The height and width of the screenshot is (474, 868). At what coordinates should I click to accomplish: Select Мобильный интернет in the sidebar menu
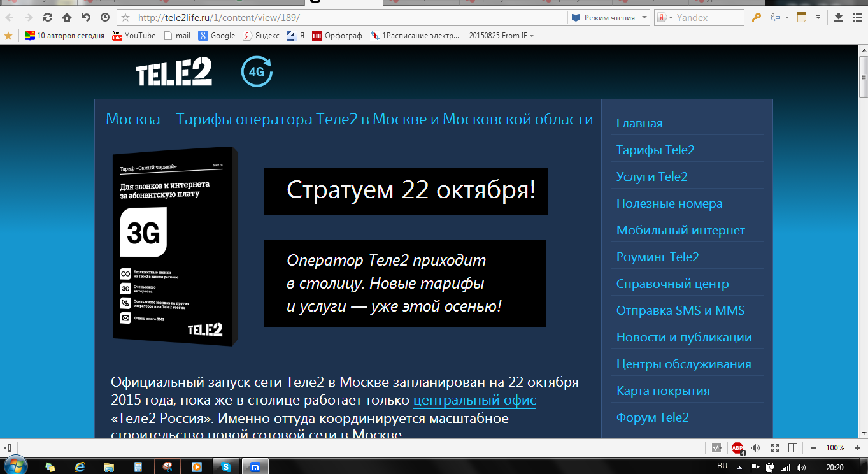pyautogui.click(x=680, y=231)
